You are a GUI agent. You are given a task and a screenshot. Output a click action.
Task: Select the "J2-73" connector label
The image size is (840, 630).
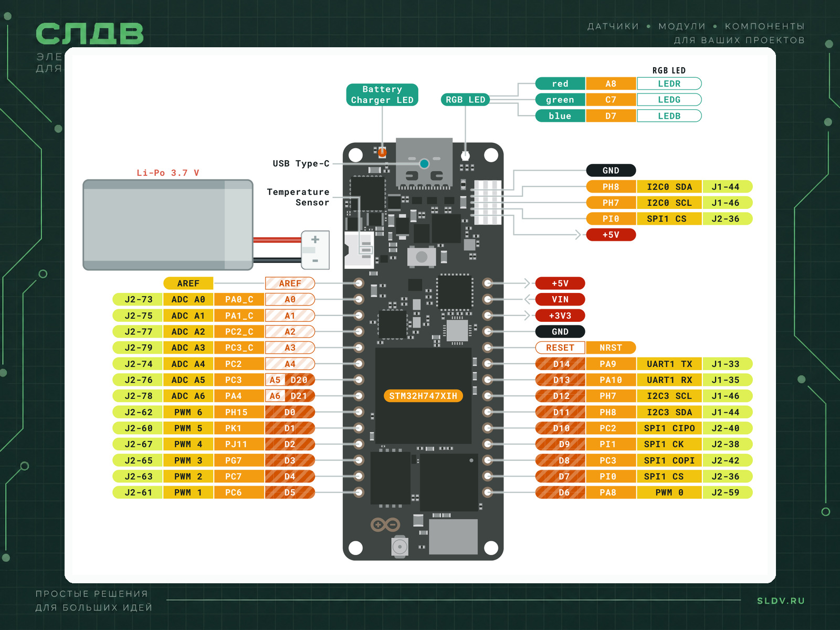(x=138, y=299)
